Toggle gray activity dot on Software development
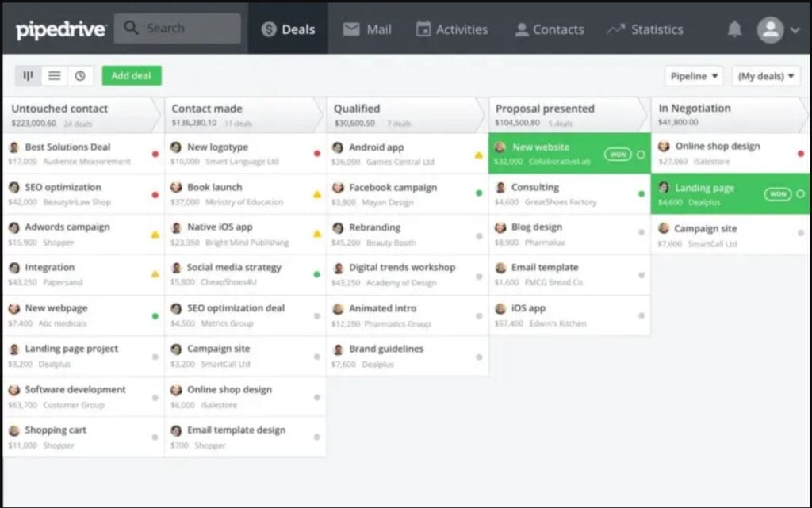Screen dimensions: 812x508 (155, 397)
